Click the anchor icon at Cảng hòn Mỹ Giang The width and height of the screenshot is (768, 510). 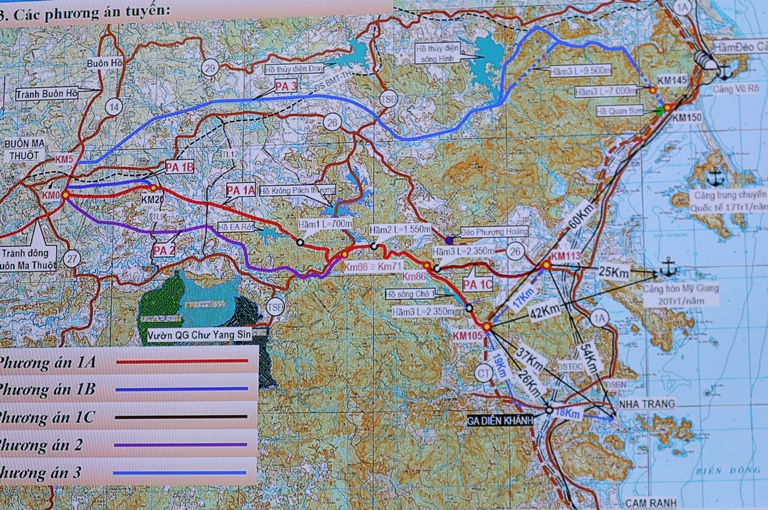tap(667, 268)
